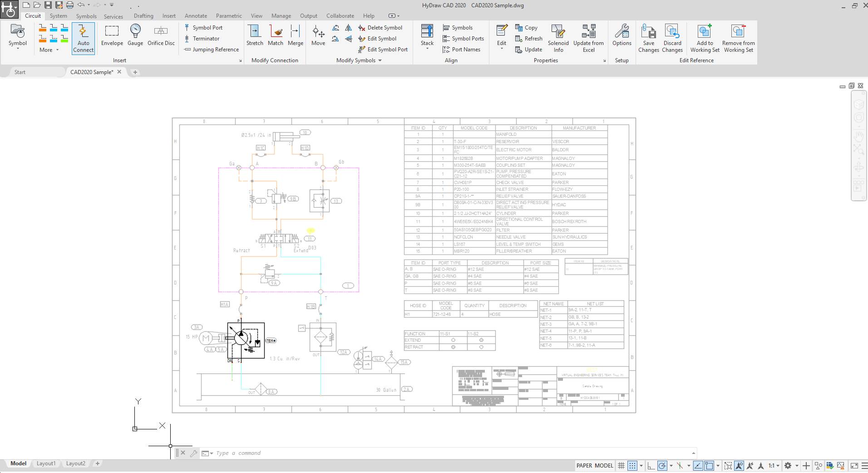Viewport: 868px width, 473px height.
Task: Switch to the System ribbon tab
Action: tap(59, 16)
